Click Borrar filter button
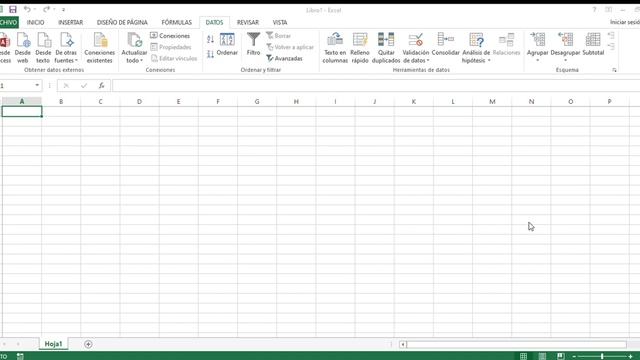Viewport: 640px width, 360px height. [278, 36]
